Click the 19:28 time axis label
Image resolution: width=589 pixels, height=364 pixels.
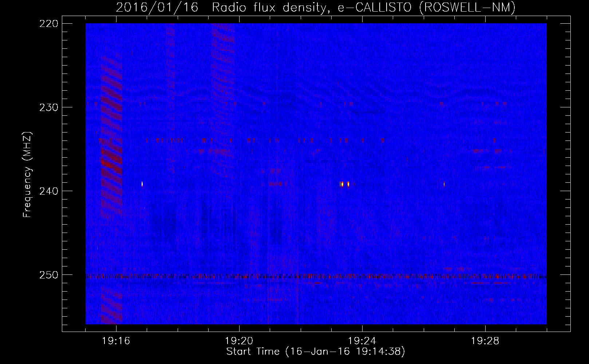(485, 341)
